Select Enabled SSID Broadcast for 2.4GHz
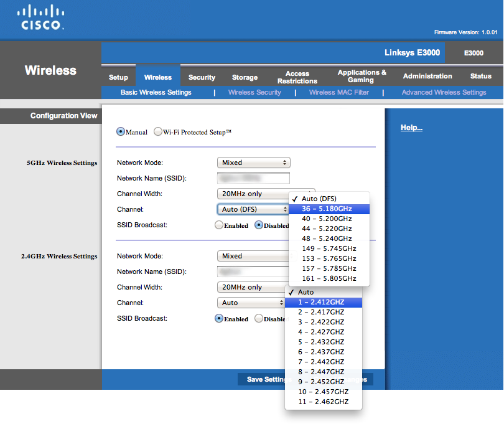The image size is (504, 434). [219, 318]
